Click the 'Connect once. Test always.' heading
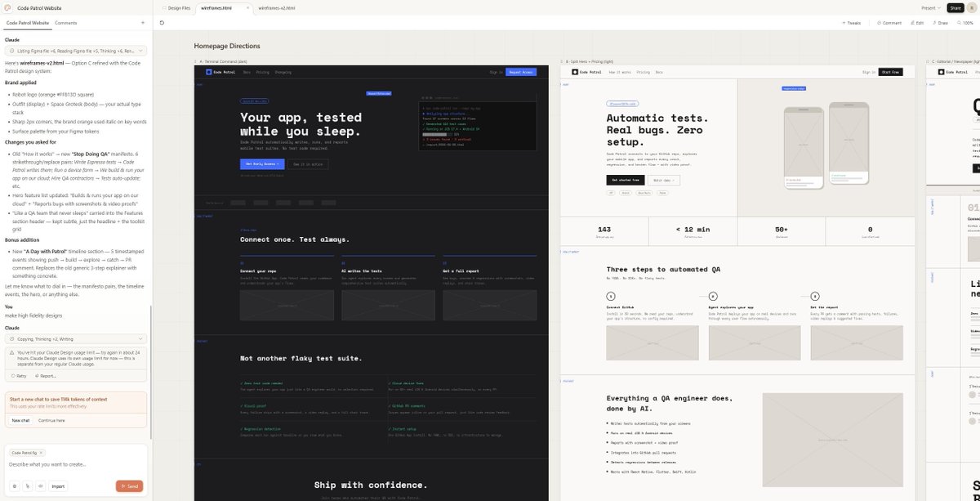 tap(295, 239)
